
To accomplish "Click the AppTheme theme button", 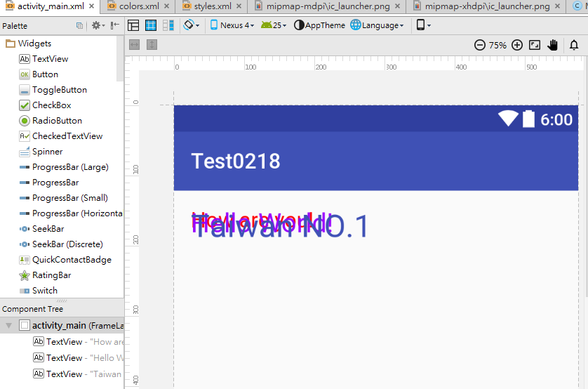I will point(320,25).
